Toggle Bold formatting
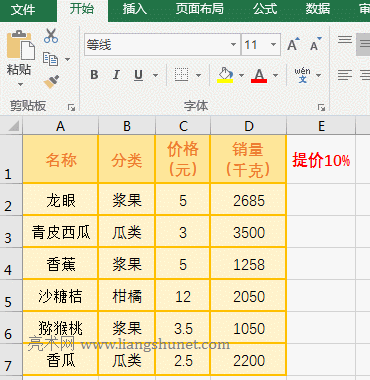370x380 pixels. point(94,75)
